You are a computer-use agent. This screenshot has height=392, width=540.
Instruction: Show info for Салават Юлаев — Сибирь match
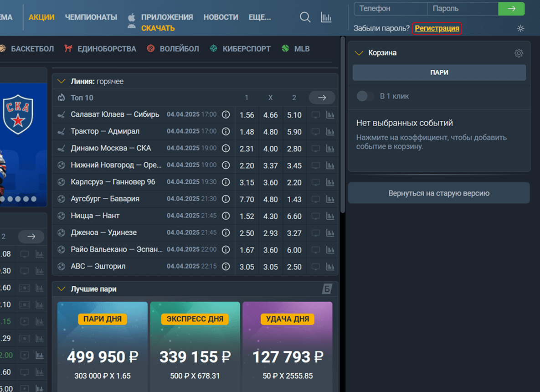(226, 115)
